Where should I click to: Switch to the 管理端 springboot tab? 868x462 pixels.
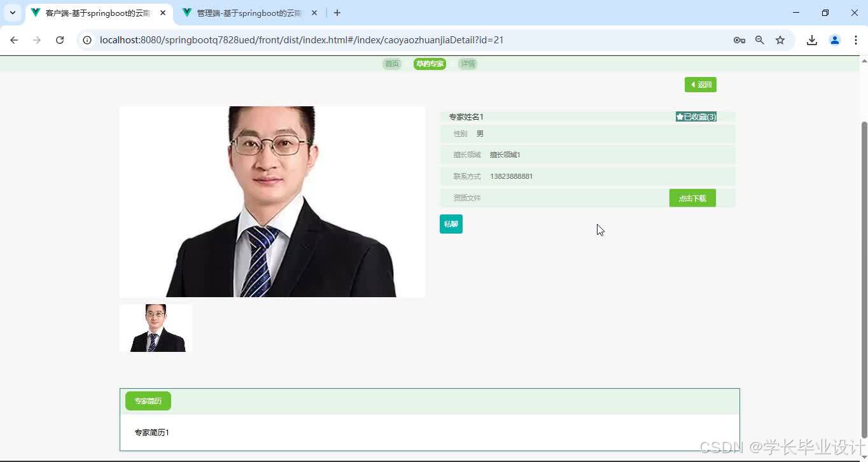(249, 13)
